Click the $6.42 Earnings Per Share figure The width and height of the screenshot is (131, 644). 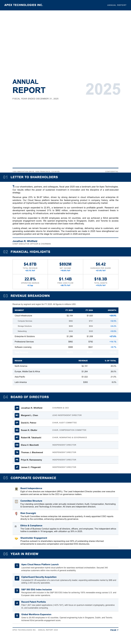tap(101, 264)
